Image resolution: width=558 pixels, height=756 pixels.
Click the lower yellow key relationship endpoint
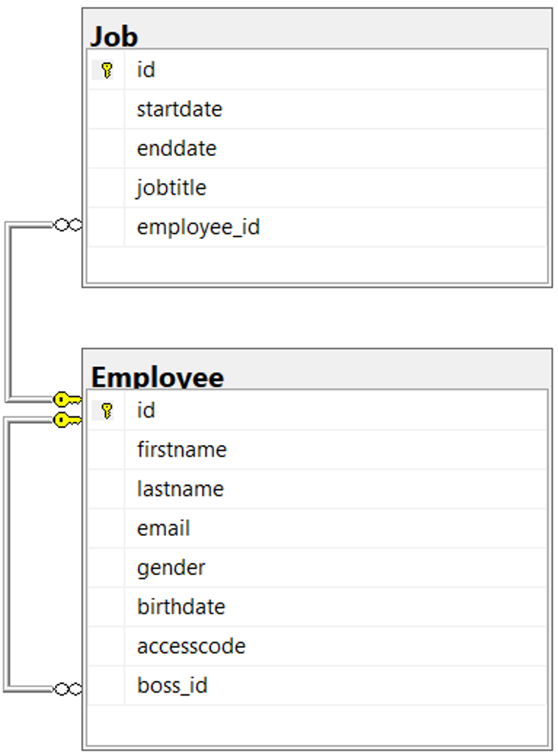click(x=67, y=419)
